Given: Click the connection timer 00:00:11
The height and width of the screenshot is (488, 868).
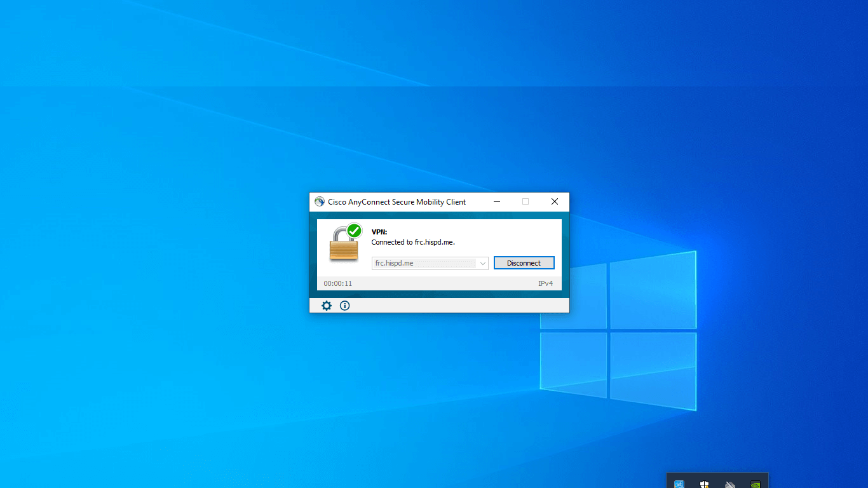Looking at the screenshot, I should coord(338,283).
